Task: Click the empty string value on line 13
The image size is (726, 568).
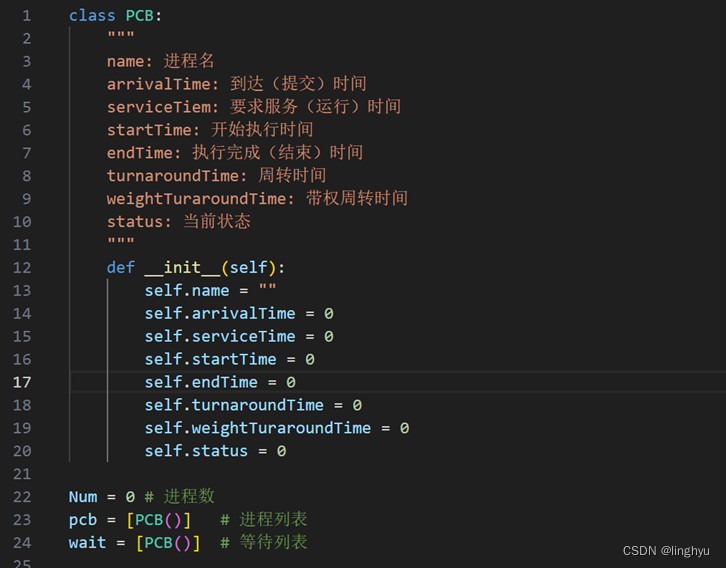Action: point(268,287)
